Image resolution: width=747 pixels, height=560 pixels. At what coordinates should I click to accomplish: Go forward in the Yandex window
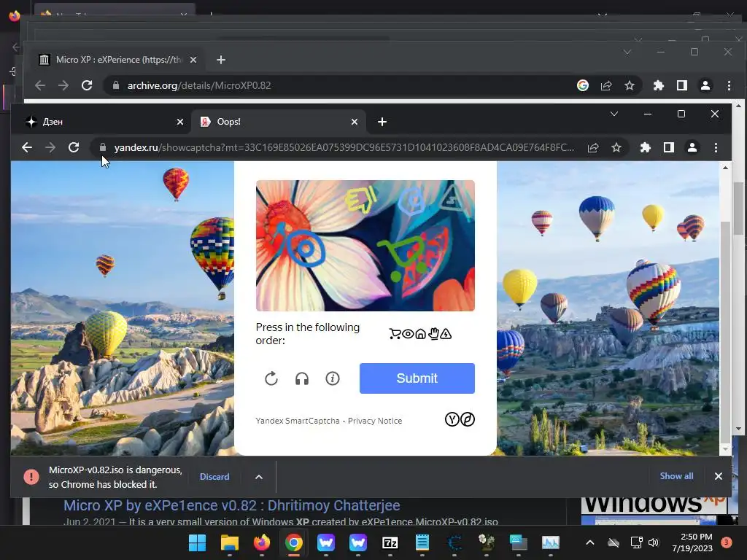tap(50, 147)
